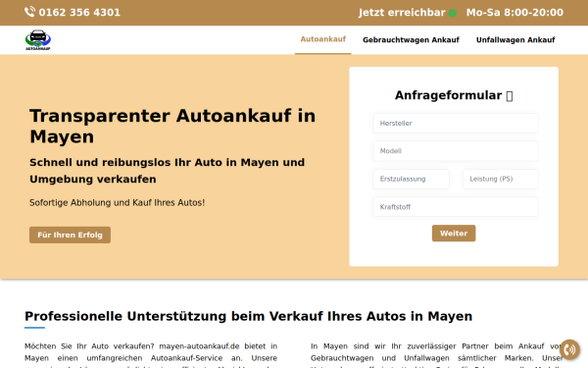
Task: Click heading 'Professionelle Unterstützung beim Verkauf'
Action: (x=248, y=316)
